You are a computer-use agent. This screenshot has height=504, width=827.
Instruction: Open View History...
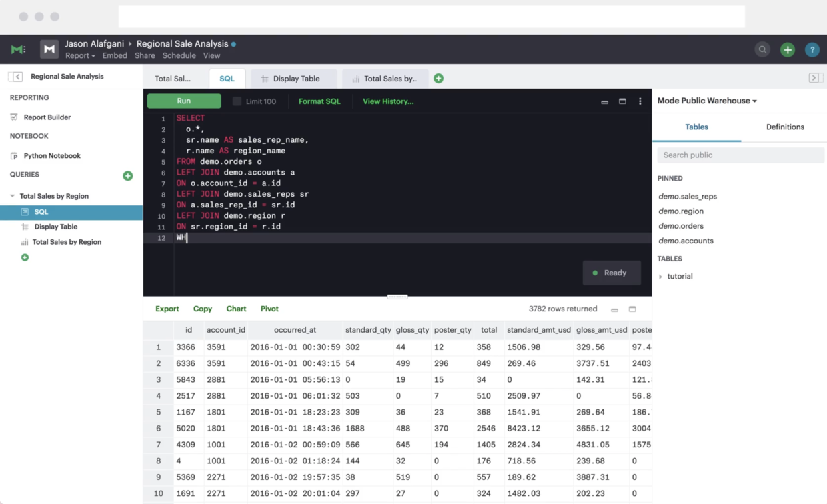coord(388,101)
